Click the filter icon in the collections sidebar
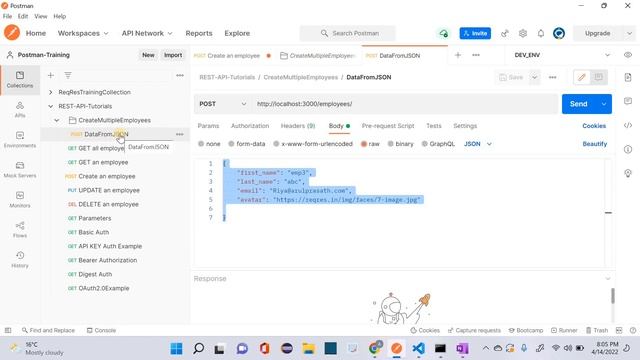The image size is (640, 360). (x=68, y=76)
